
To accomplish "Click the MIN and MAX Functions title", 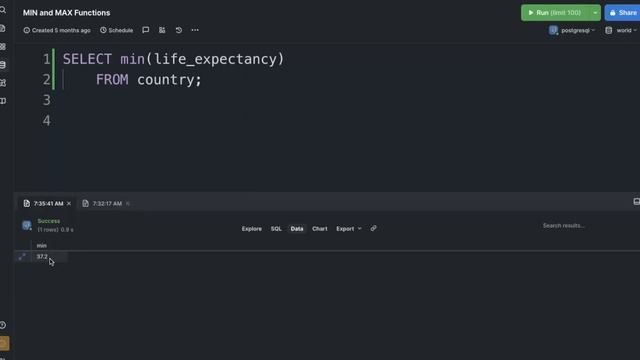I will coord(67,13).
